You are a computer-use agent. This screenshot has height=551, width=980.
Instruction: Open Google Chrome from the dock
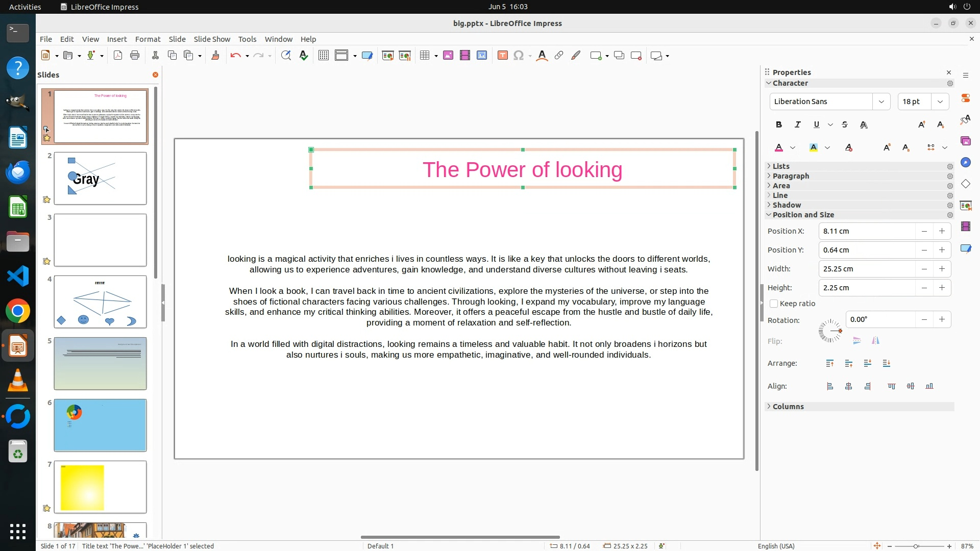click(18, 311)
